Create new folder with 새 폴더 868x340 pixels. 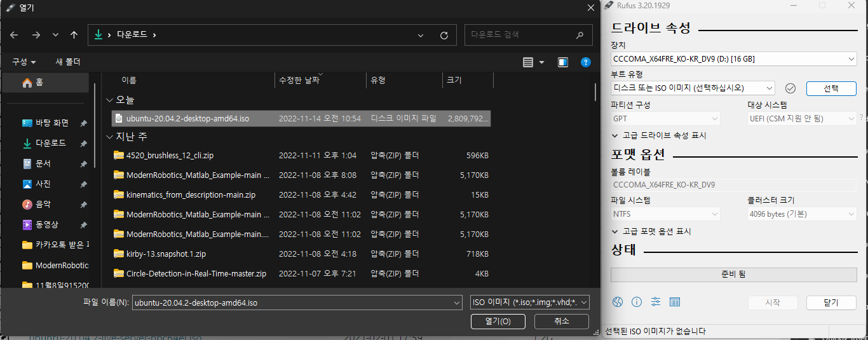point(68,62)
